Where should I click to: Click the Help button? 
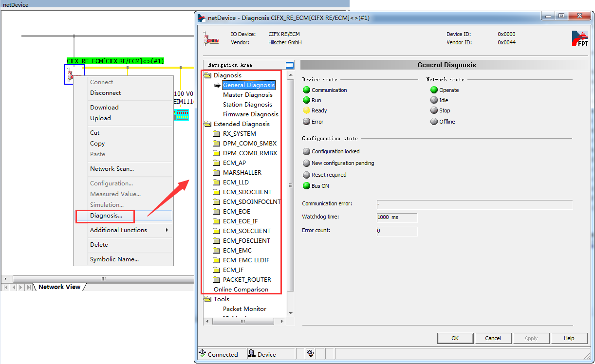click(569, 338)
